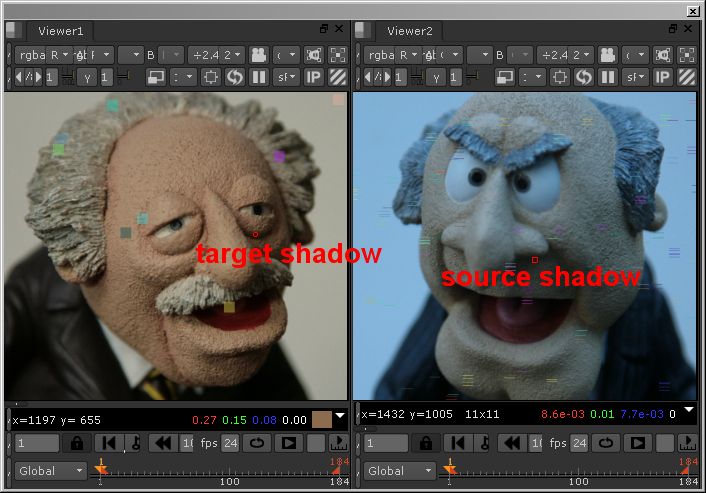Open Viewer2 viewer process sRGB dropdown

pos(635,77)
